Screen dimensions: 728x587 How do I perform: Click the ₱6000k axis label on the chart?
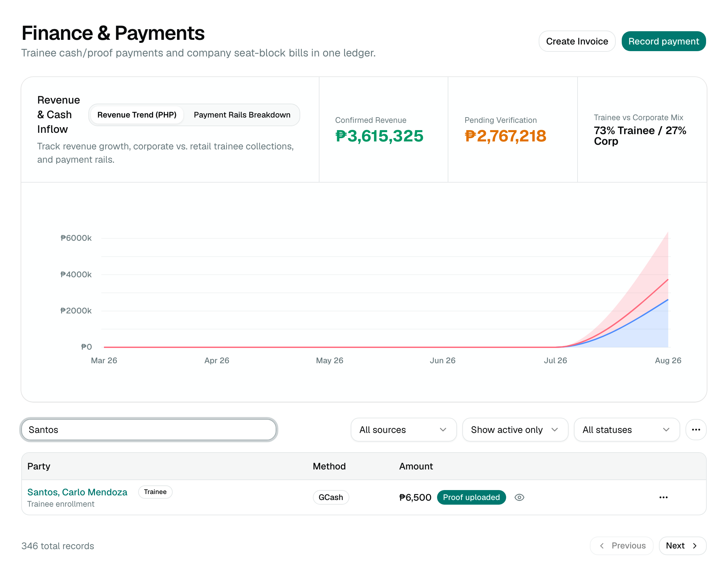[x=76, y=238]
